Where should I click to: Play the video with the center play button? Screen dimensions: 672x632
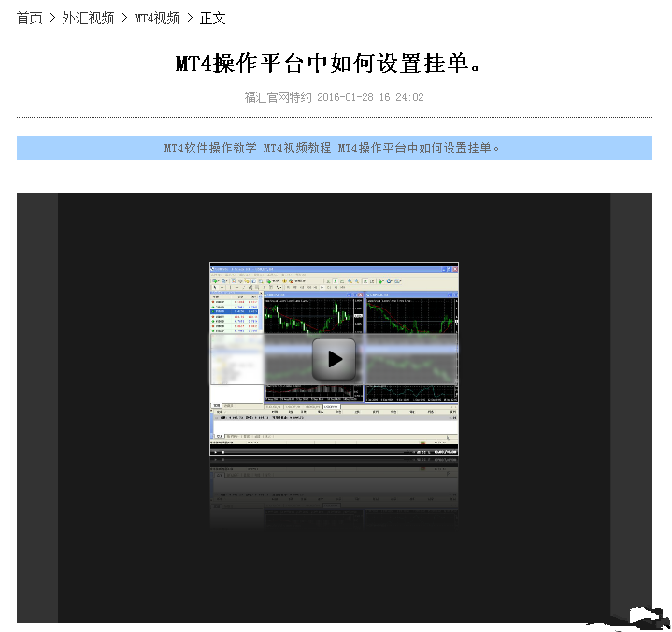(x=334, y=358)
